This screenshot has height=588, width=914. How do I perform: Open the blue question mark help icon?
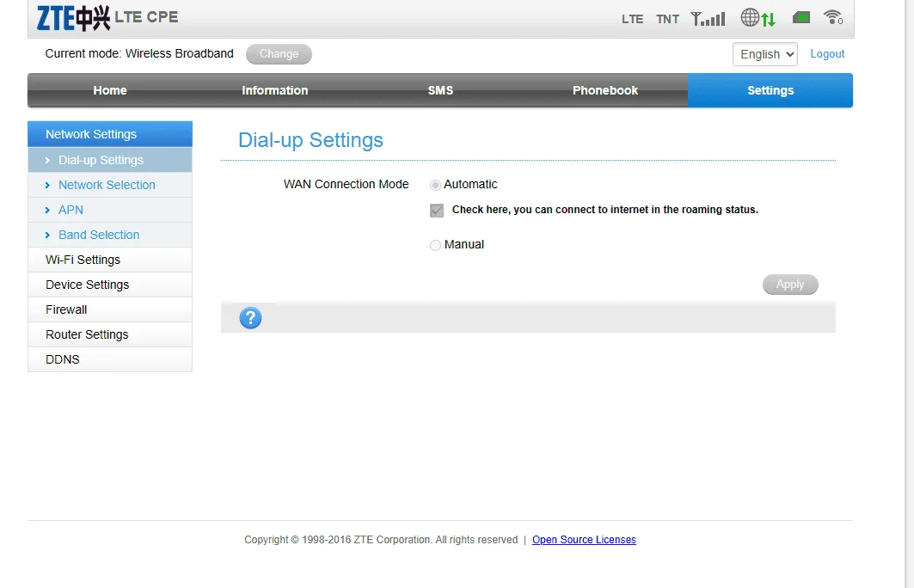click(x=251, y=318)
